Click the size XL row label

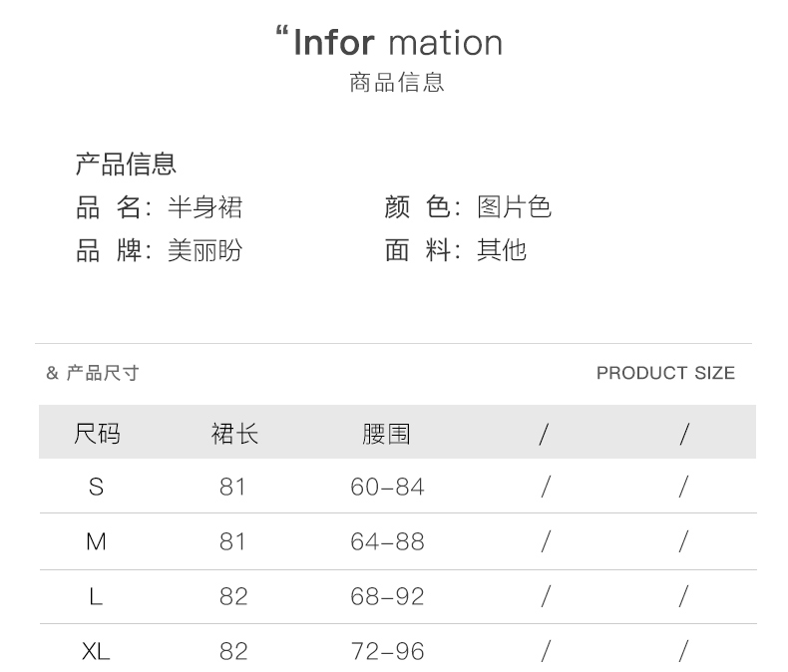click(96, 651)
